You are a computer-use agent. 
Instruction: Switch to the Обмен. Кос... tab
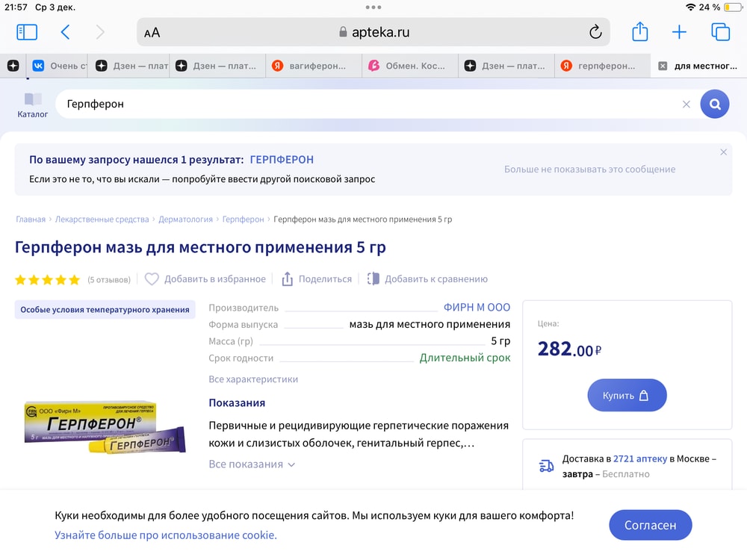411,66
